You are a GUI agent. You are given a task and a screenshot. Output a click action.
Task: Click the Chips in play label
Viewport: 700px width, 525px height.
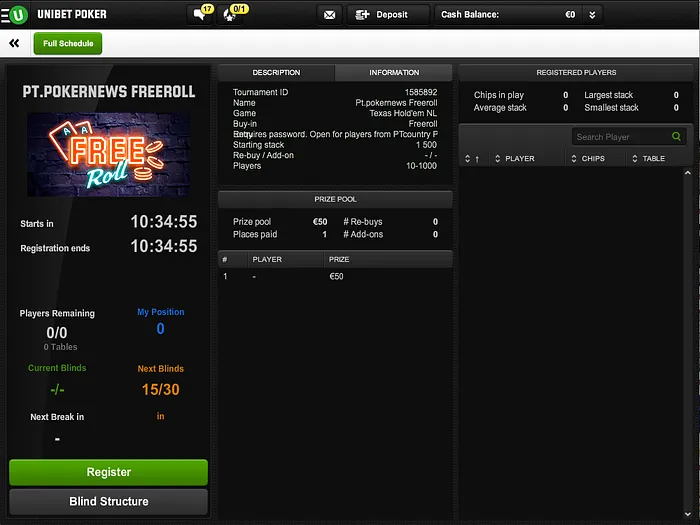(499, 95)
